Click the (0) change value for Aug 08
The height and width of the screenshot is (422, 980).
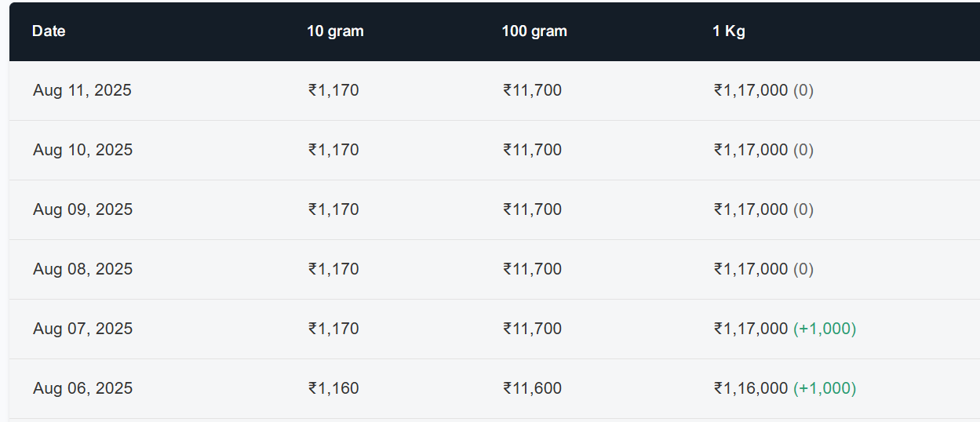(803, 269)
